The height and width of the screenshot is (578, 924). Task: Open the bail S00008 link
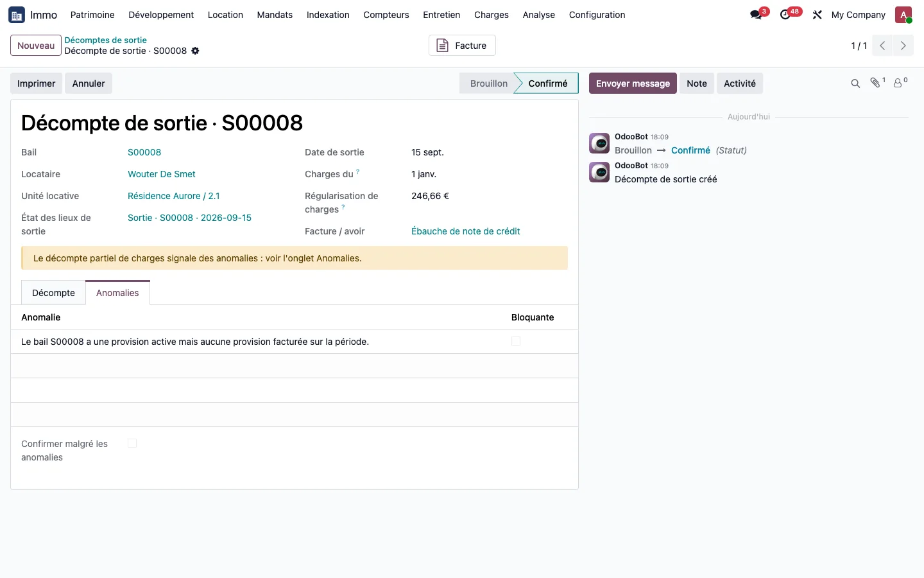pos(144,152)
